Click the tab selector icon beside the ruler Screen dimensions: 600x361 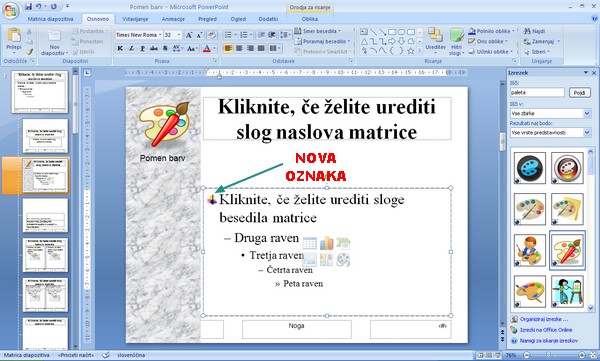click(x=87, y=73)
